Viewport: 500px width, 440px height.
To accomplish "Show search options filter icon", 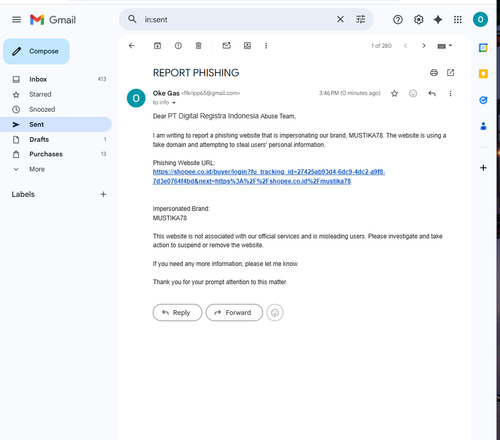I will [x=361, y=19].
